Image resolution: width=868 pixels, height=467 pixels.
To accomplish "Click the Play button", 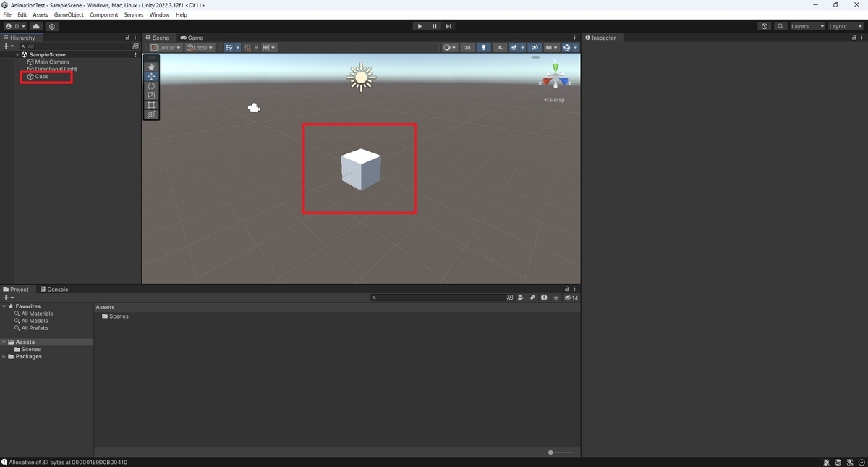I will (420, 26).
